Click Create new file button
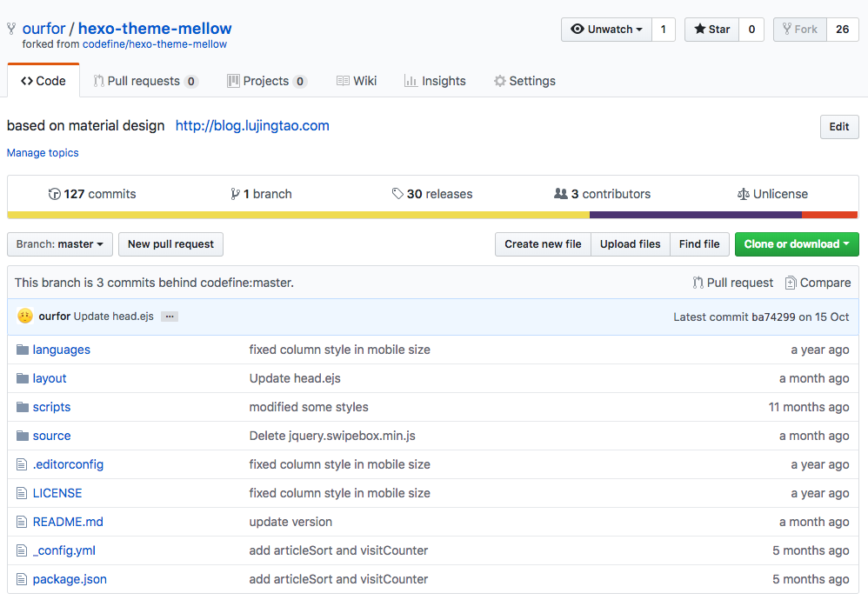Image resolution: width=868 pixels, height=600 pixels. point(543,244)
